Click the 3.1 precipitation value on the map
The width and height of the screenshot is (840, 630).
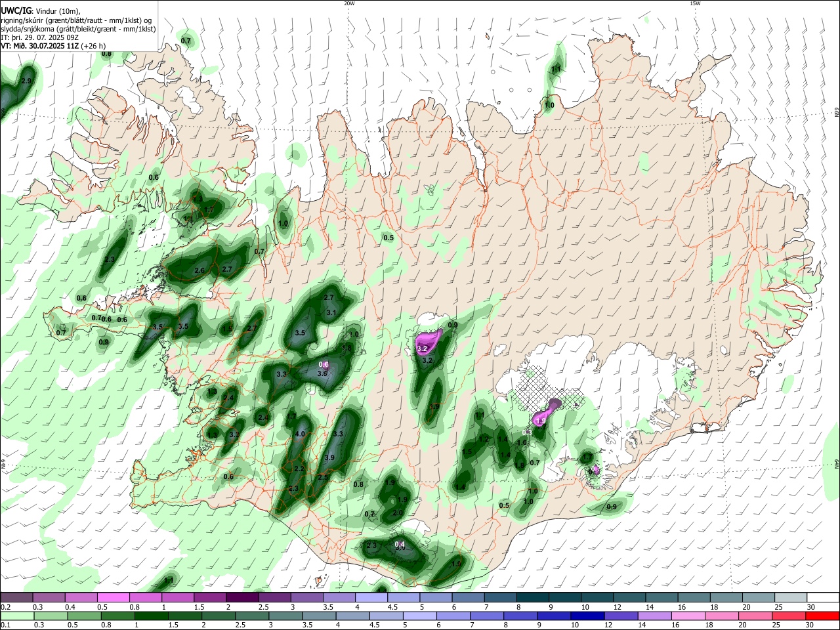(x=331, y=313)
